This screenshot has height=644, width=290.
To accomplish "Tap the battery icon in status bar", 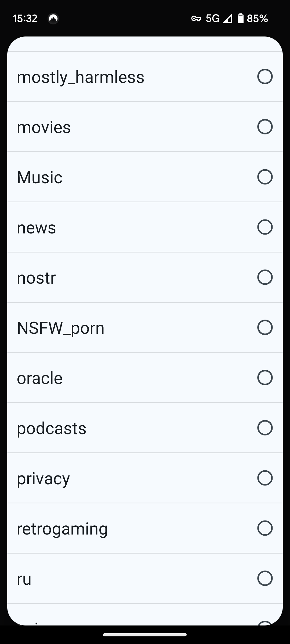I will (240, 19).
